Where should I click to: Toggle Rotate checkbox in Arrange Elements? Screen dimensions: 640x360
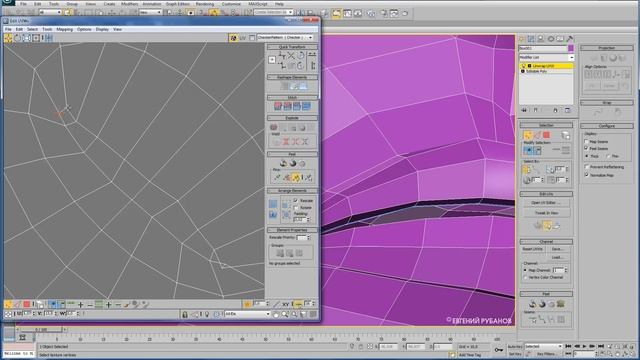point(296,207)
